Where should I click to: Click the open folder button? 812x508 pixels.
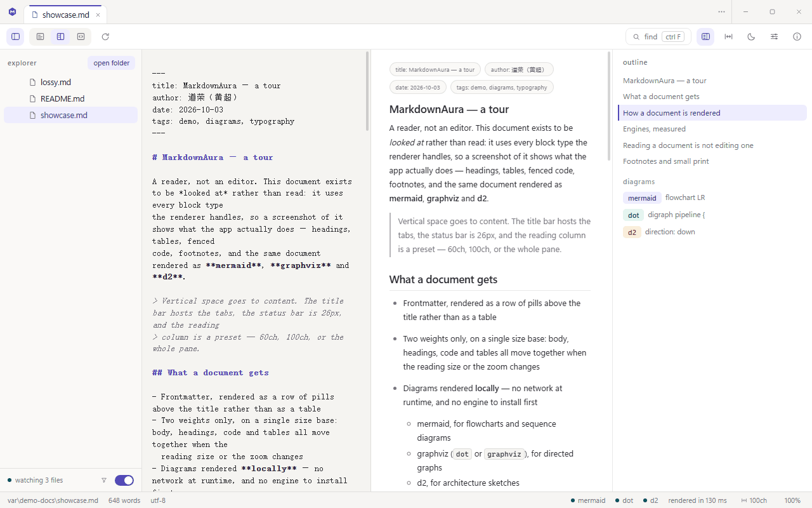point(111,63)
